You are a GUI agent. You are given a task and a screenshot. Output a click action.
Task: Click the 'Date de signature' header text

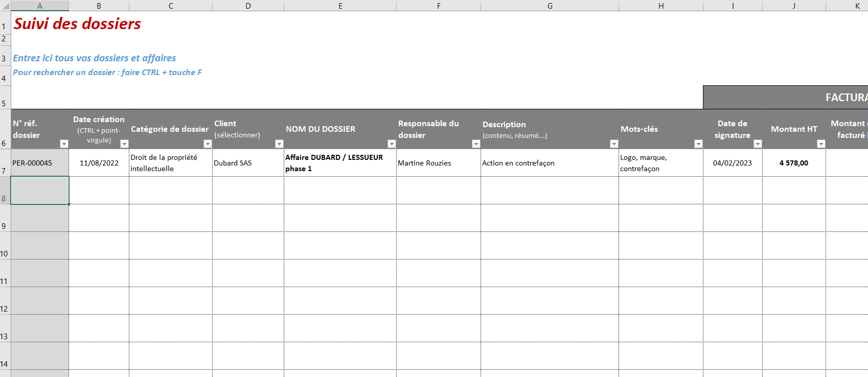(x=733, y=129)
